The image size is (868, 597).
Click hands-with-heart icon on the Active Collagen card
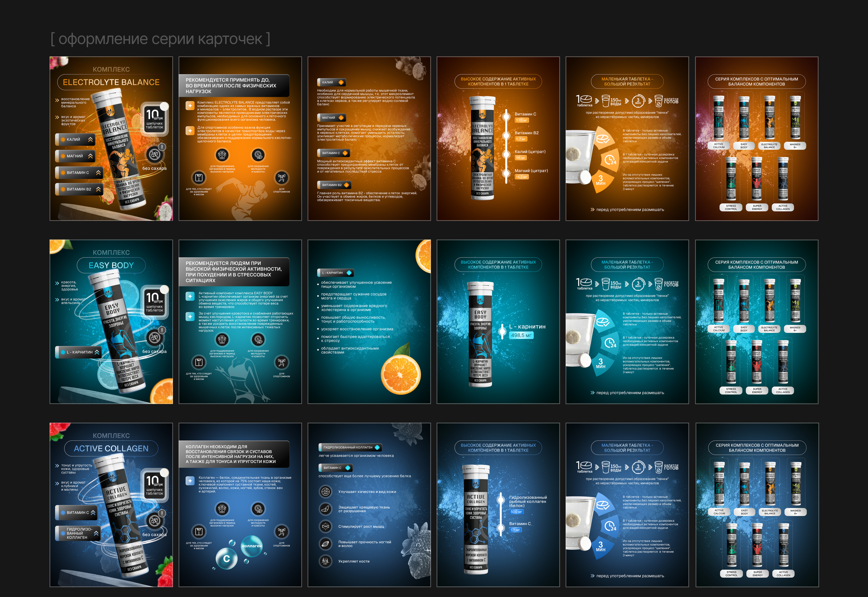tap(222, 509)
